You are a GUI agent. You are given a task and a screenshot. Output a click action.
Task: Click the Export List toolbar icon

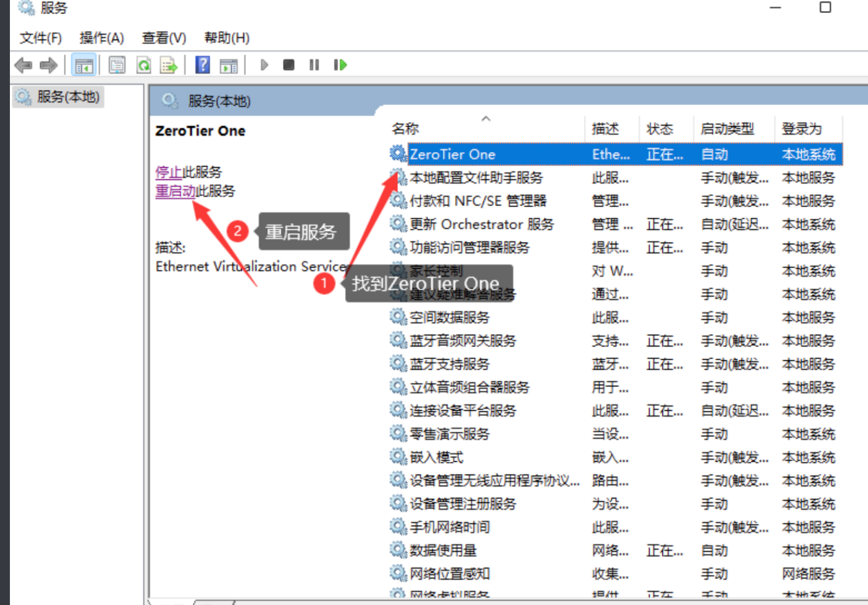pyautogui.click(x=169, y=65)
